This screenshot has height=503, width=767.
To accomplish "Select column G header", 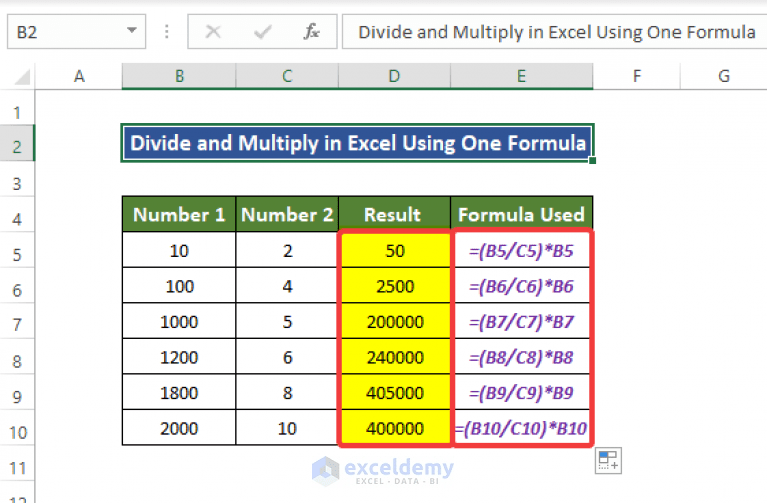I will (723, 76).
